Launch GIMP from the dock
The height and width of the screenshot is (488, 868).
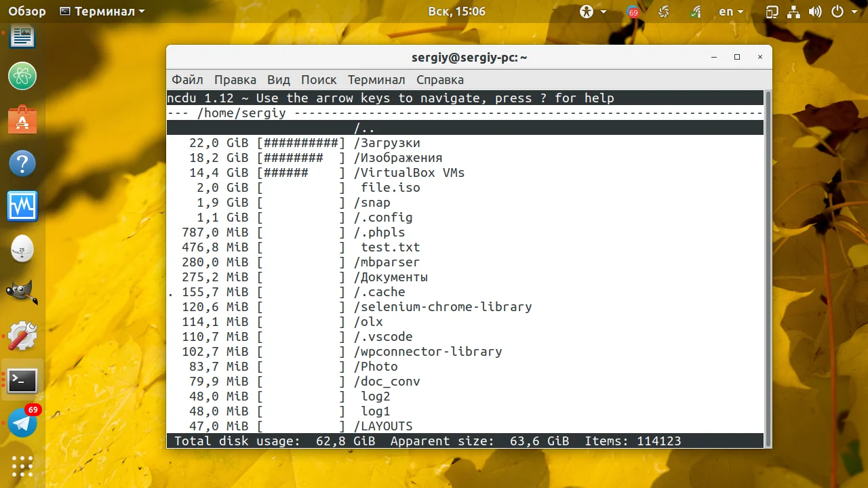point(22,293)
